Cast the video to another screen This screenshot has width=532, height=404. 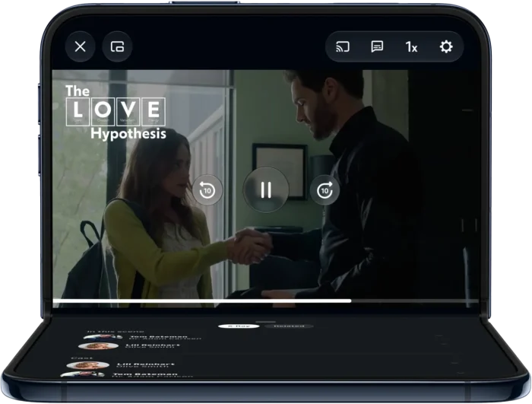click(343, 46)
